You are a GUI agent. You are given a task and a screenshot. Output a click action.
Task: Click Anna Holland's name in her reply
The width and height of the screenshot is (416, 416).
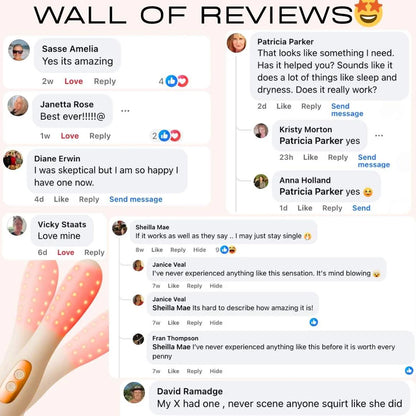coord(305,180)
